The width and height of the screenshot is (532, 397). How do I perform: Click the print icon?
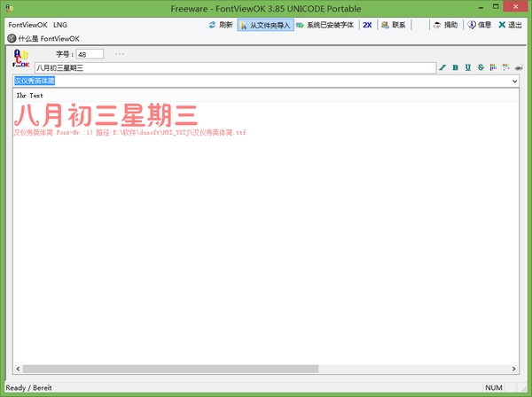[519, 68]
